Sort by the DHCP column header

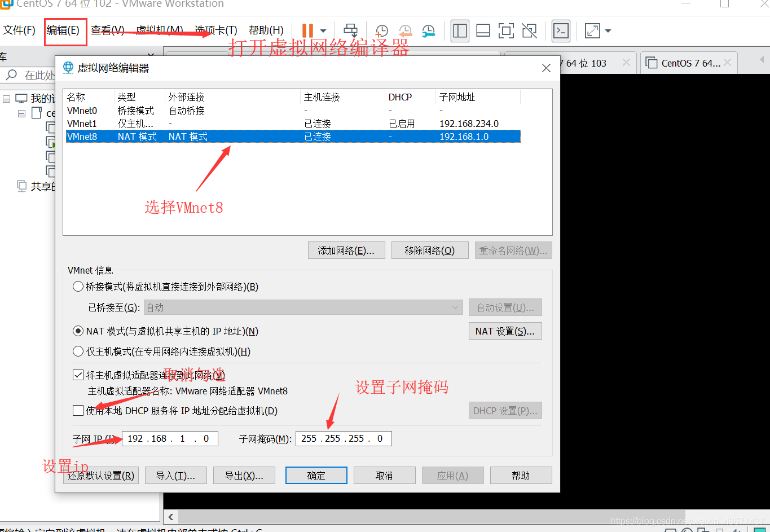(411, 97)
